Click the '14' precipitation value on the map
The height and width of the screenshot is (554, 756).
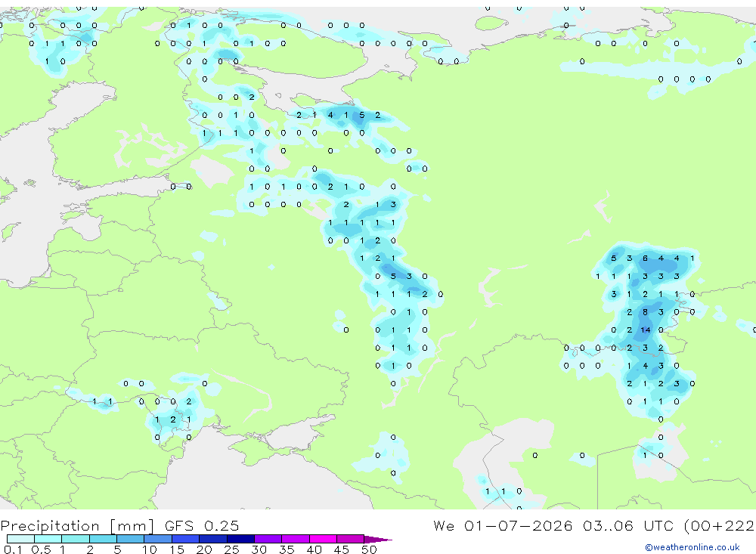[645, 330]
